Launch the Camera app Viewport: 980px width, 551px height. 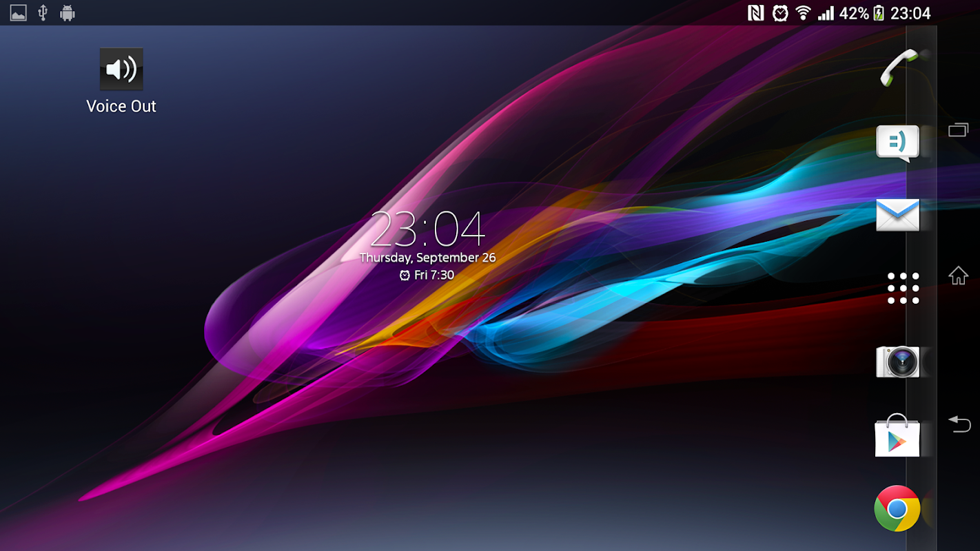pyautogui.click(x=898, y=361)
